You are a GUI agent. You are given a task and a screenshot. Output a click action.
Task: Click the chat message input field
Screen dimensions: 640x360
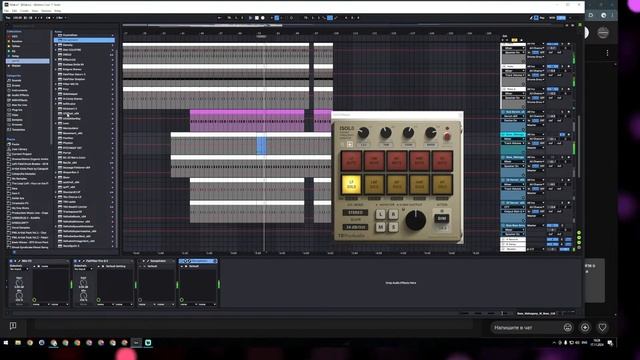pyautogui.click(x=526, y=327)
